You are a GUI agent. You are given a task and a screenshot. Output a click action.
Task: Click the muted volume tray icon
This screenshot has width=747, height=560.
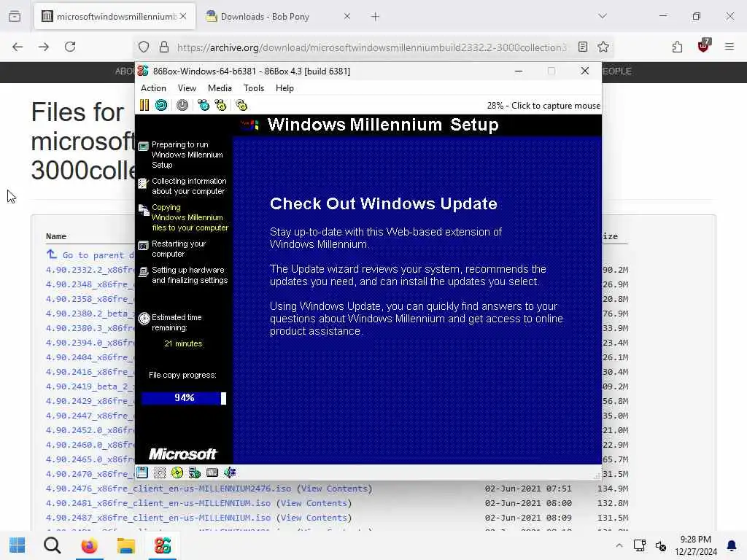coord(661,545)
